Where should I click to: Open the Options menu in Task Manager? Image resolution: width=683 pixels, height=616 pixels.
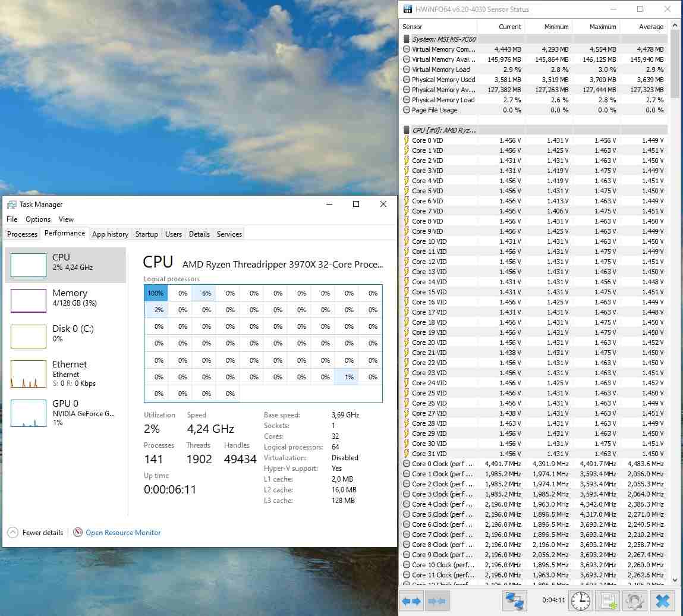pos(38,219)
